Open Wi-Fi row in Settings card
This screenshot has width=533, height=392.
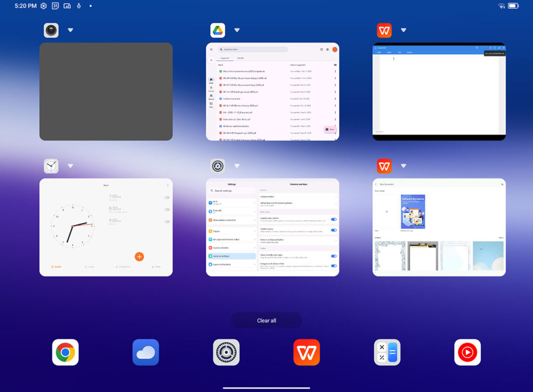point(232,203)
